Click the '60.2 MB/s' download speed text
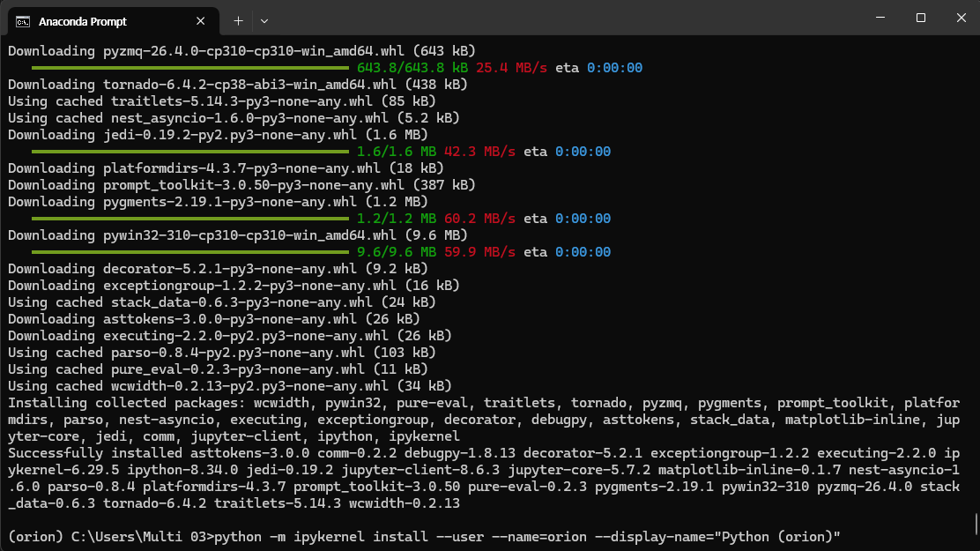This screenshot has width=980, height=551. point(479,219)
